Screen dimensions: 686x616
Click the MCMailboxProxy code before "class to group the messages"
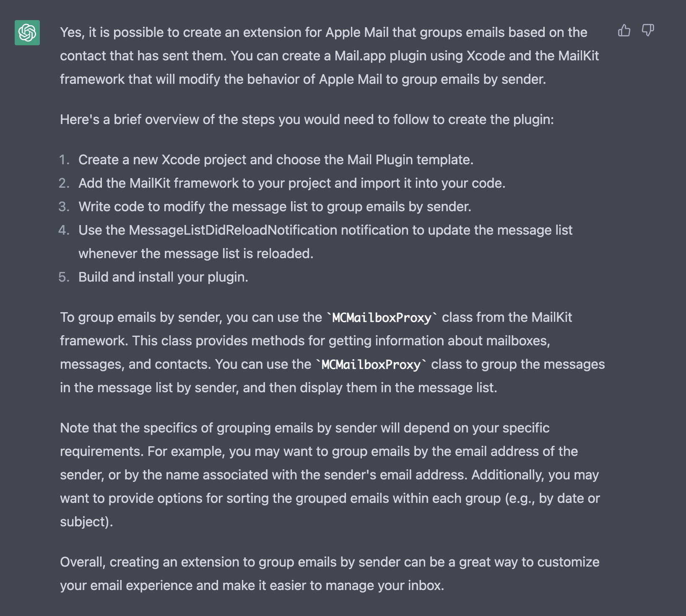click(371, 365)
